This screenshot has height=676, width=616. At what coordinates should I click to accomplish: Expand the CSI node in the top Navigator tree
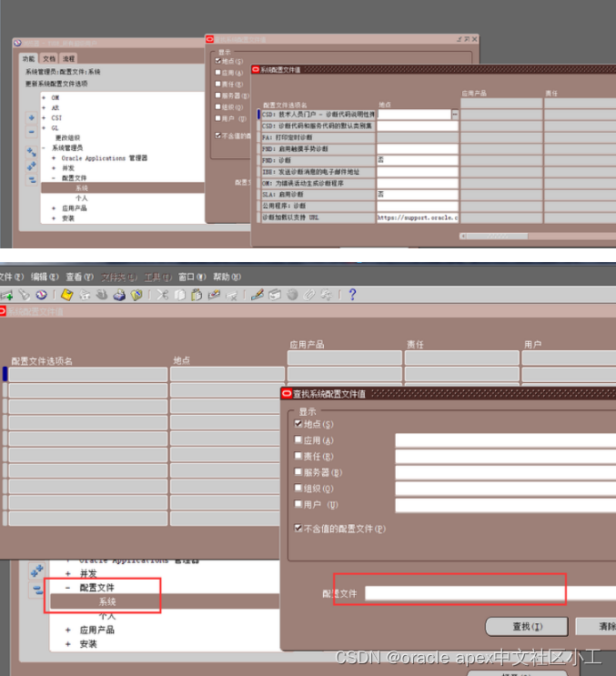(x=44, y=117)
